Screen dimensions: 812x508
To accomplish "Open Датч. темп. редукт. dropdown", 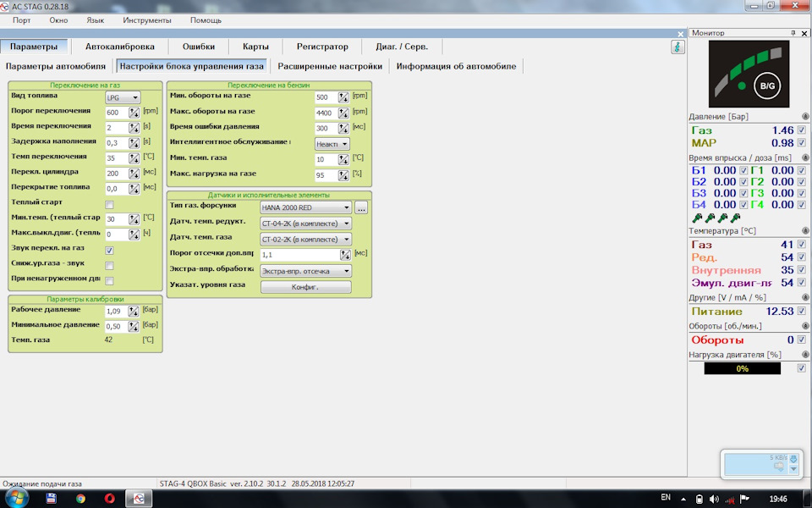I will point(305,224).
